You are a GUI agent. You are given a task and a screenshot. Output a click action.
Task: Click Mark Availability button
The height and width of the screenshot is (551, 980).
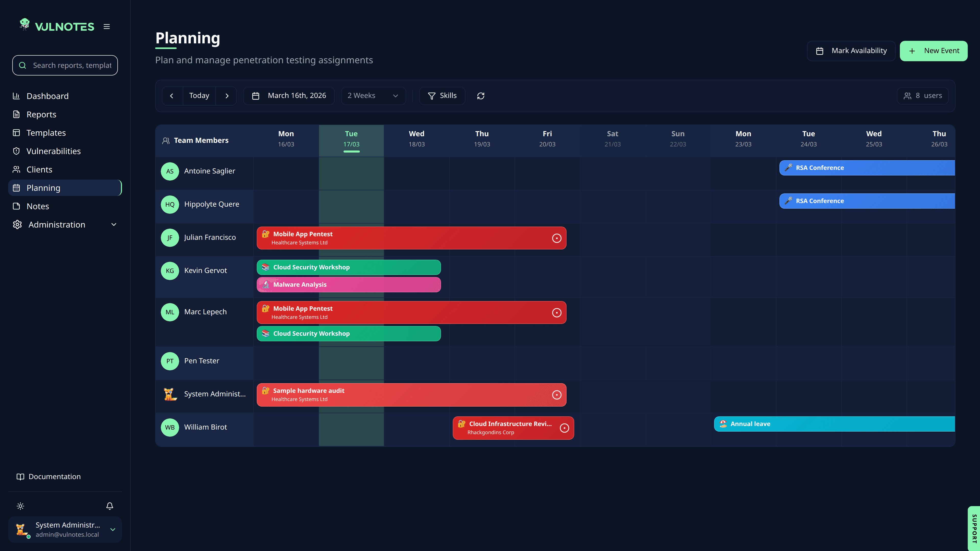pyautogui.click(x=851, y=51)
